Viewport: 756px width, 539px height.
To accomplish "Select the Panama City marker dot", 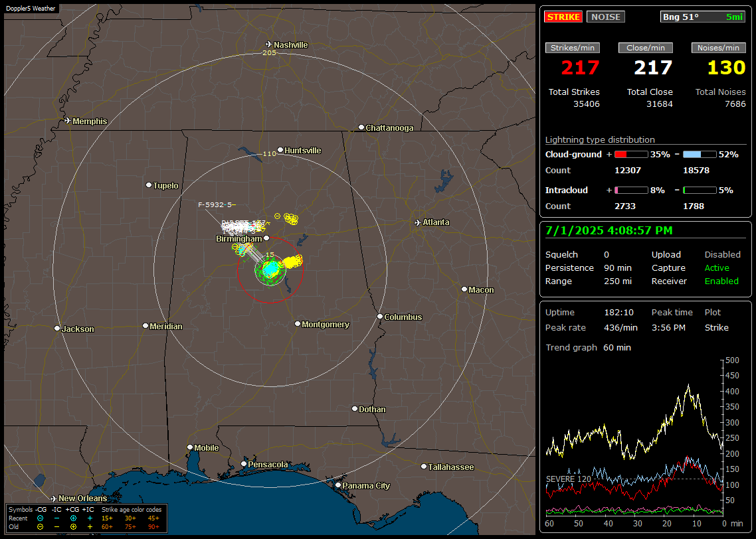I will tap(338, 485).
